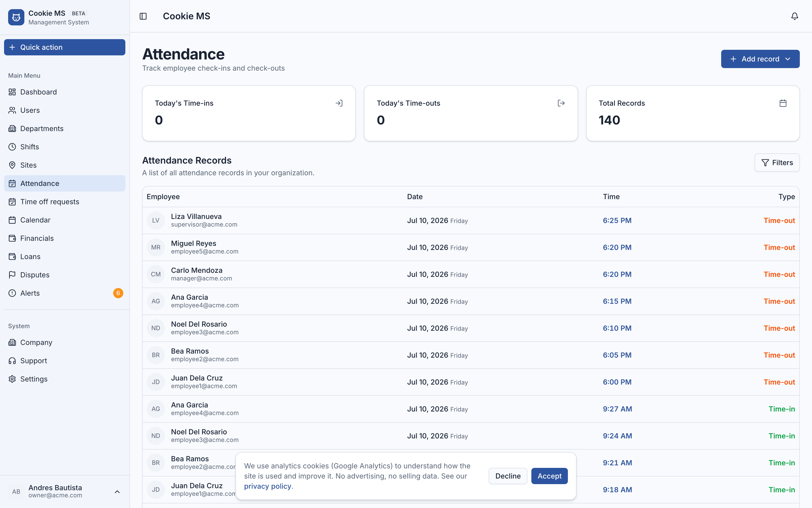Click the Support headset icon
Viewport: 812px width, 508px height.
12,360
